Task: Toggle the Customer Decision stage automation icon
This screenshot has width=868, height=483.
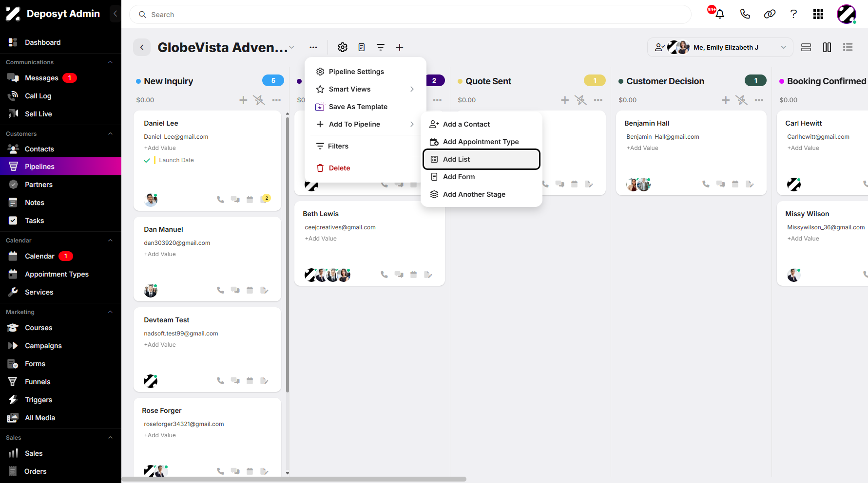Action: click(741, 100)
